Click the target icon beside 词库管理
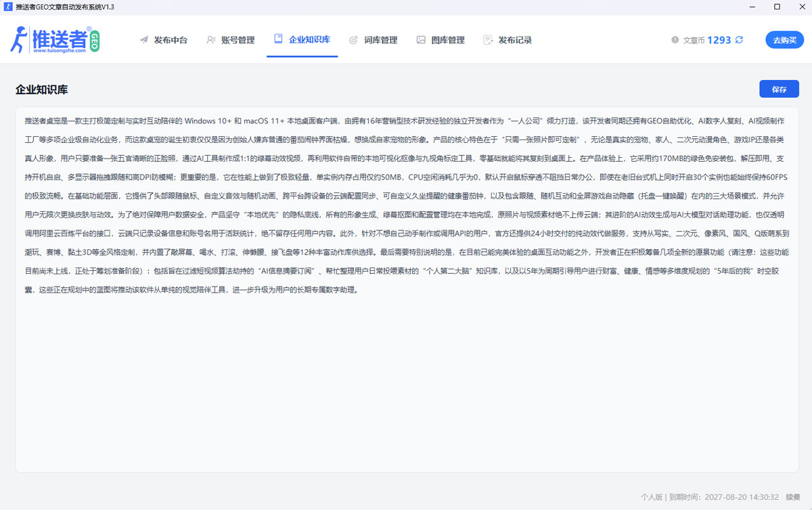The height and width of the screenshot is (510, 812). [x=353, y=40]
